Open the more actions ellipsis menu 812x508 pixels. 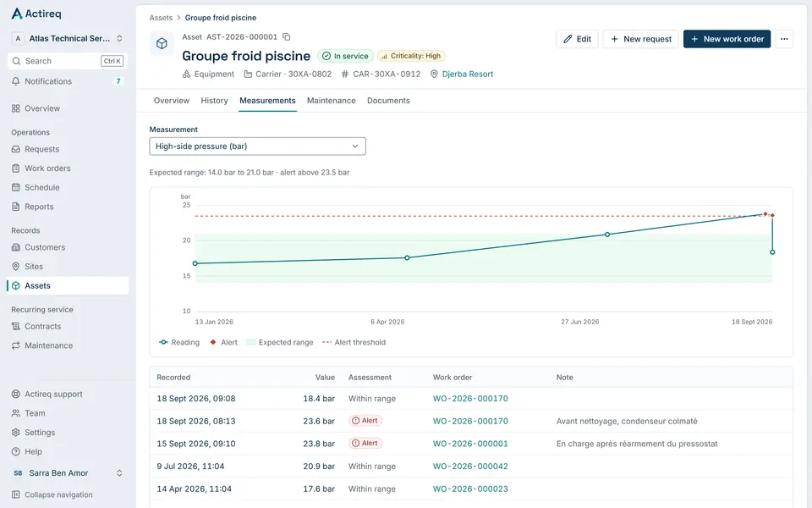click(784, 39)
